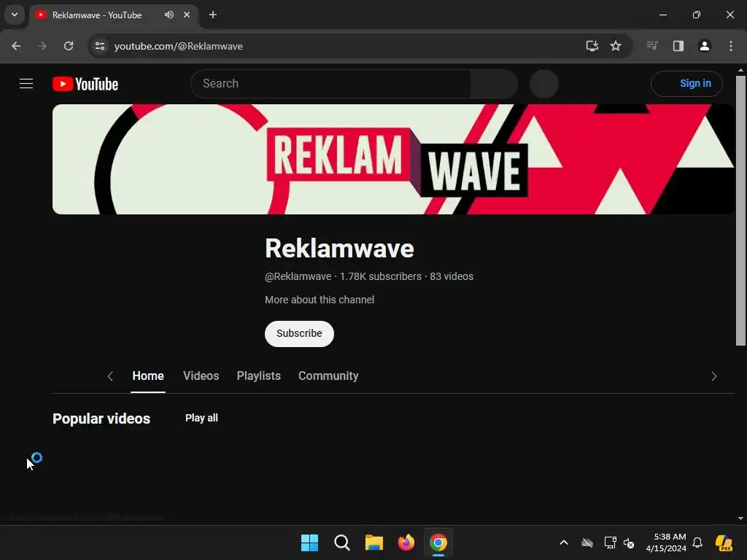Show hidden system tray icons
Viewport: 747px width, 560px height.
[564, 542]
